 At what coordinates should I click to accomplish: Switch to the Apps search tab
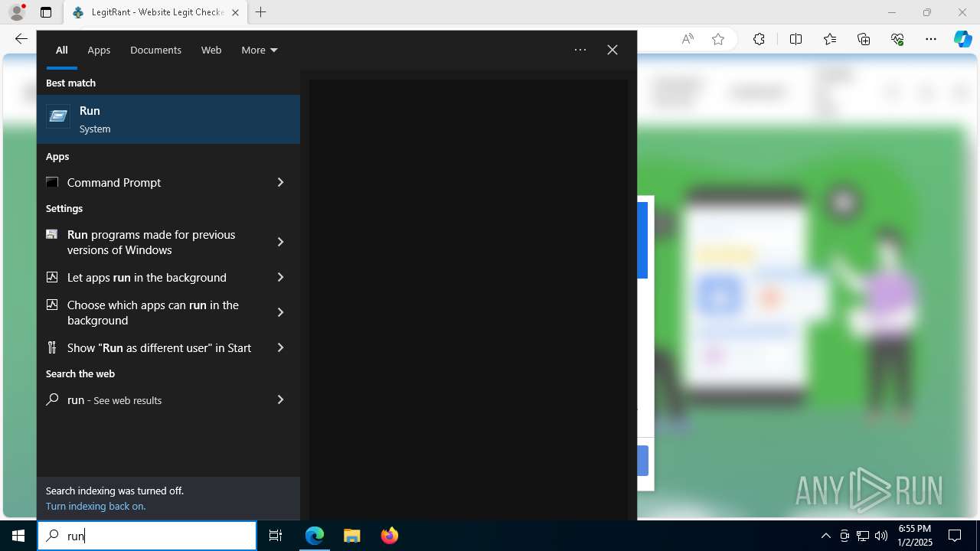pyautogui.click(x=99, y=50)
